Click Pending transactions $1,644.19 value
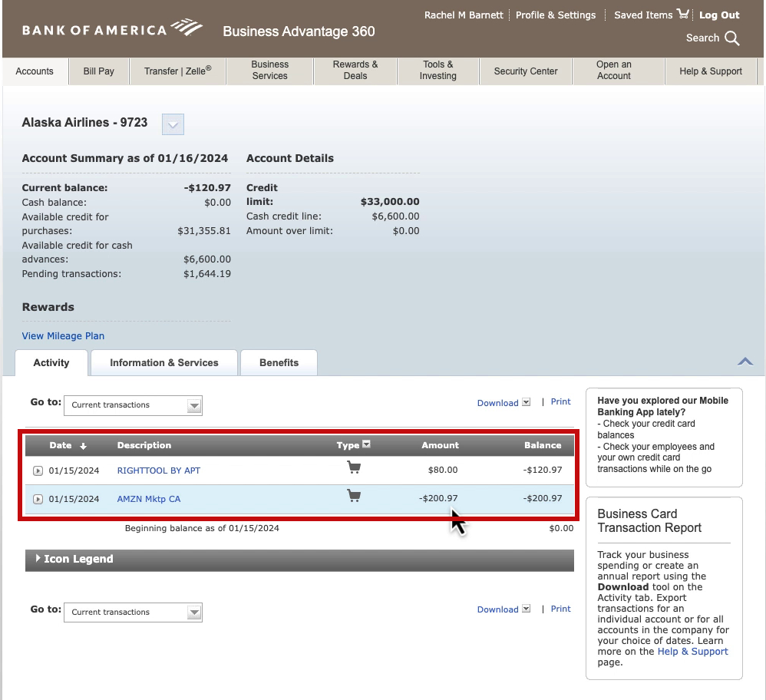766x700 pixels. pyautogui.click(x=207, y=274)
